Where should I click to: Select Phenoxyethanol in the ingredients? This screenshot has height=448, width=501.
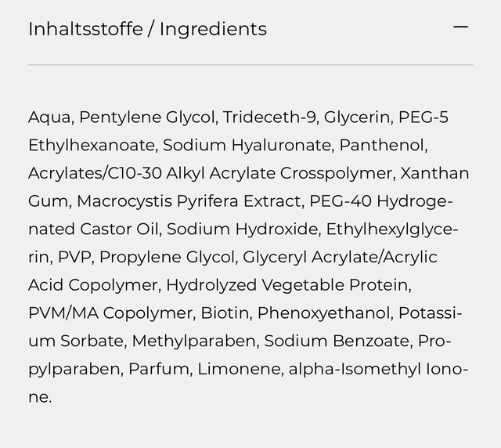click(x=323, y=313)
